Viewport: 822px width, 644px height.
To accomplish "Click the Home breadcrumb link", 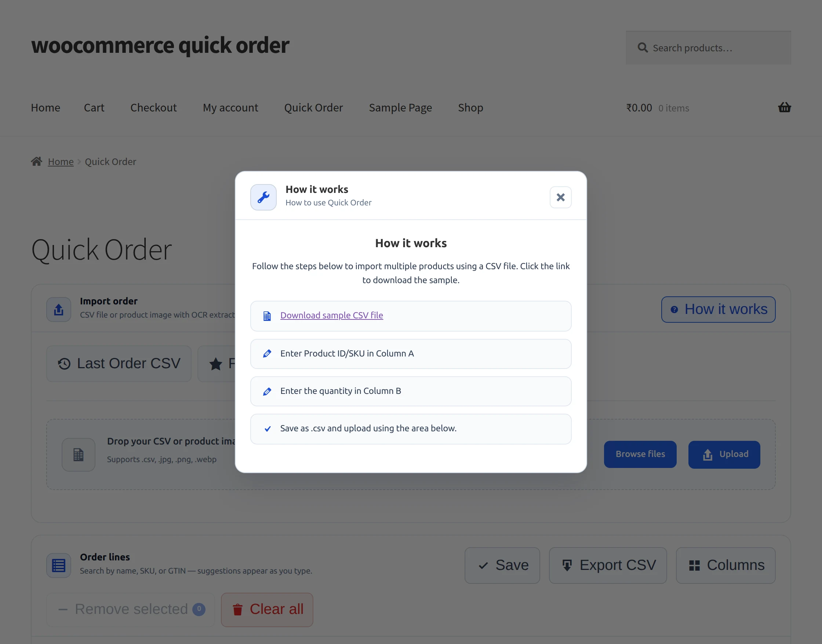I will (61, 162).
